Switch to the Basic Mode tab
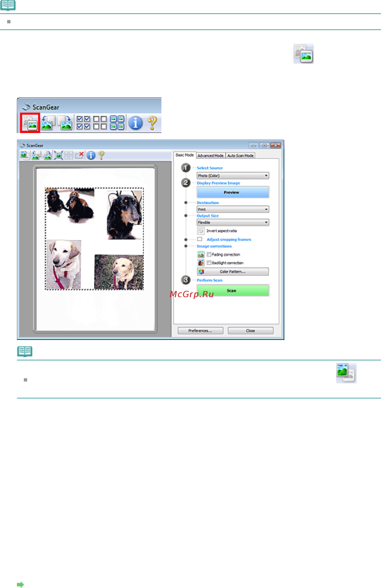 click(x=185, y=155)
